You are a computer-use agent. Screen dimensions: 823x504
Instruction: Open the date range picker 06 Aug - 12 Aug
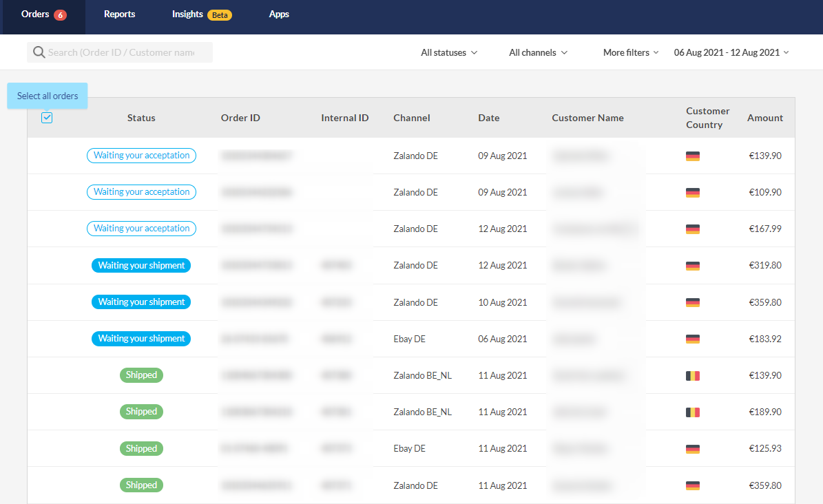pos(731,53)
